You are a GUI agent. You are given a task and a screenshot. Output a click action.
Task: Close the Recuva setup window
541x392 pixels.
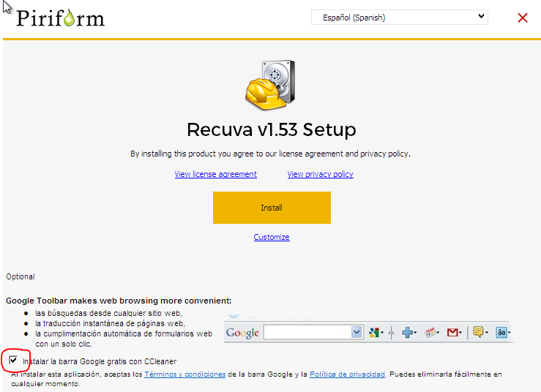point(523,18)
